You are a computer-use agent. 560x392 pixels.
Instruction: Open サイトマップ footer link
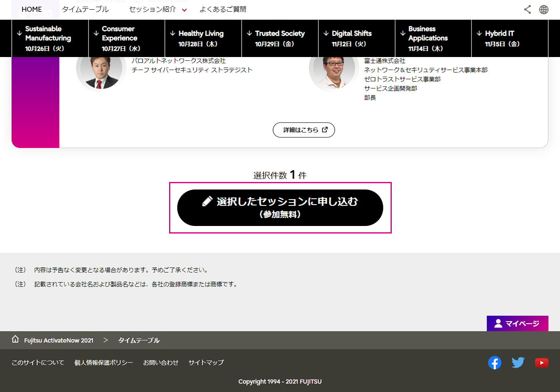[206, 363]
